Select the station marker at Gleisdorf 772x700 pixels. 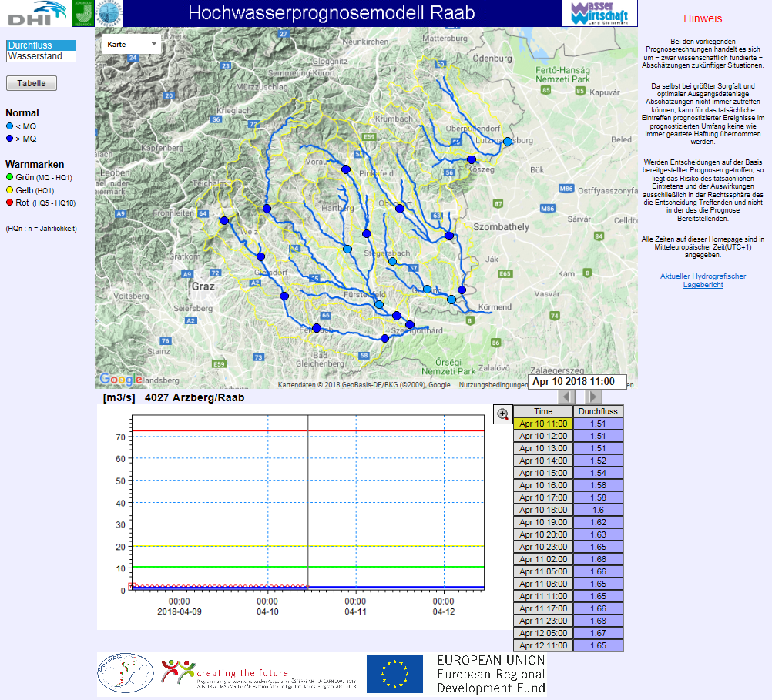(x=261, y=256)
